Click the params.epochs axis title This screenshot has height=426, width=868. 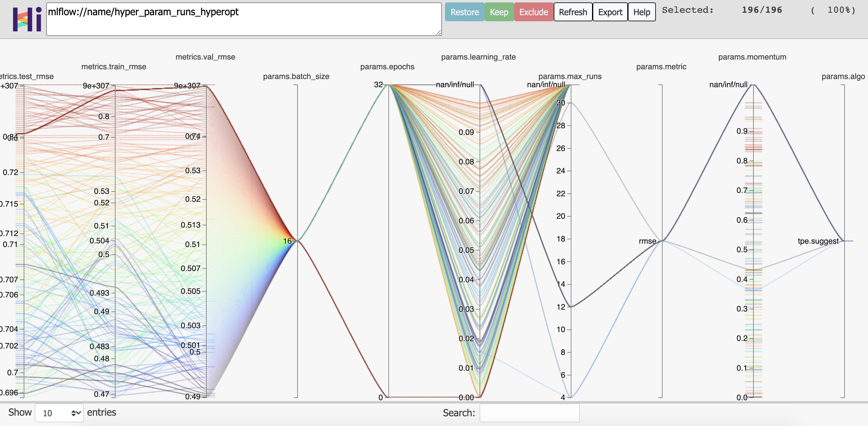tap(387, 67)
